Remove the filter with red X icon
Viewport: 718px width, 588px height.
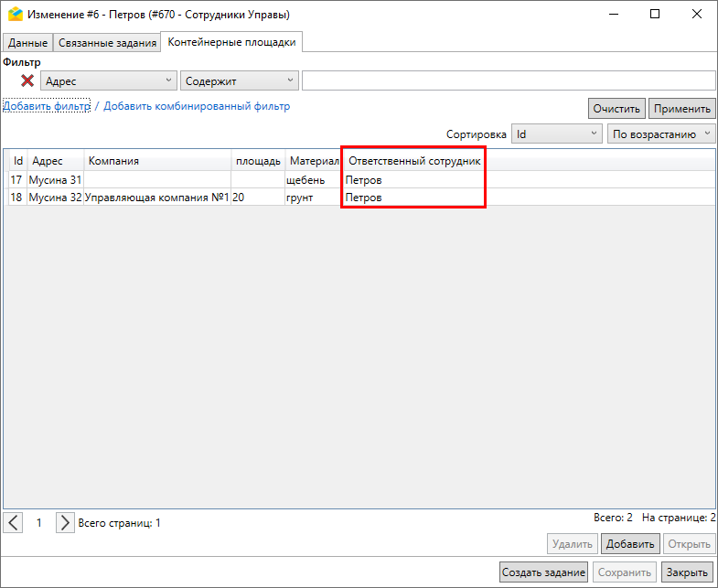click(x=27, y=80)
